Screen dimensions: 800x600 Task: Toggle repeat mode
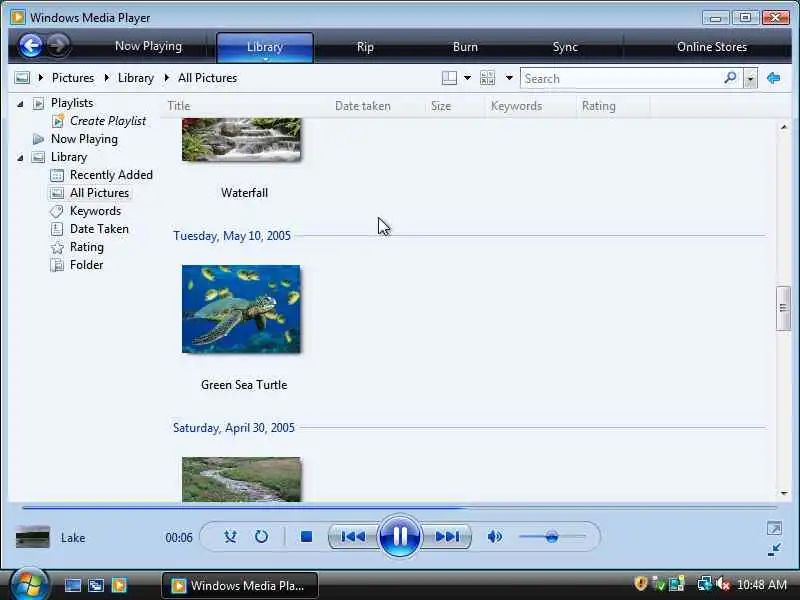click(261, 537)
